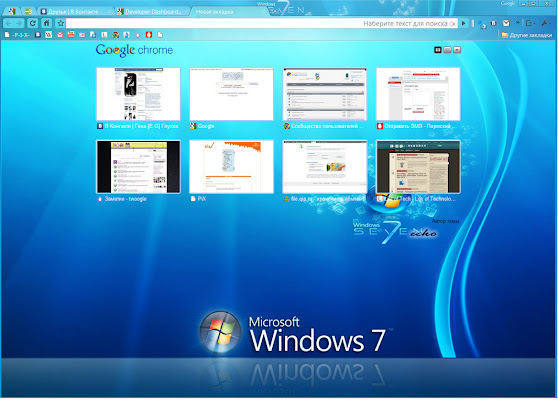The image size is (558, 400).
Task: Click the blue globe extension icon
Action: pos(481,24)
